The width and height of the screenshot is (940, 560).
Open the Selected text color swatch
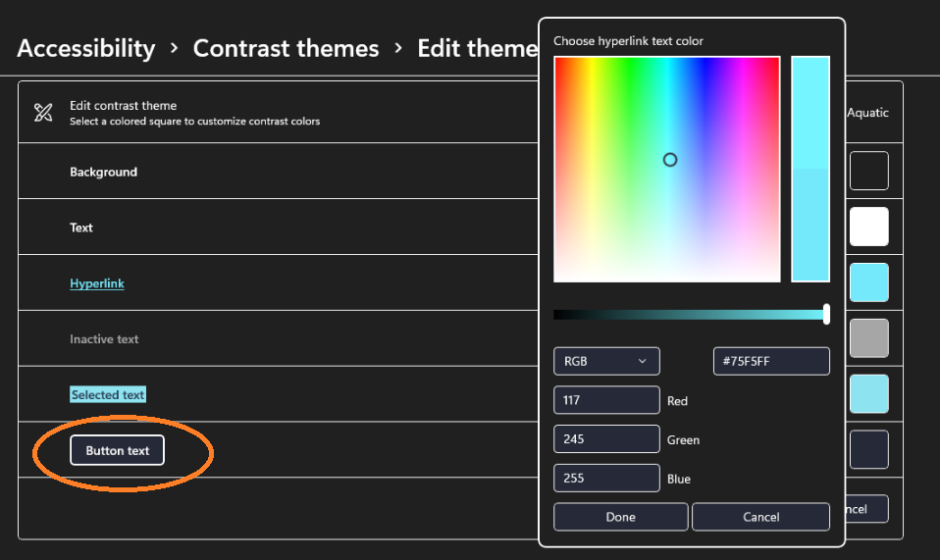(x=868, y=393)
